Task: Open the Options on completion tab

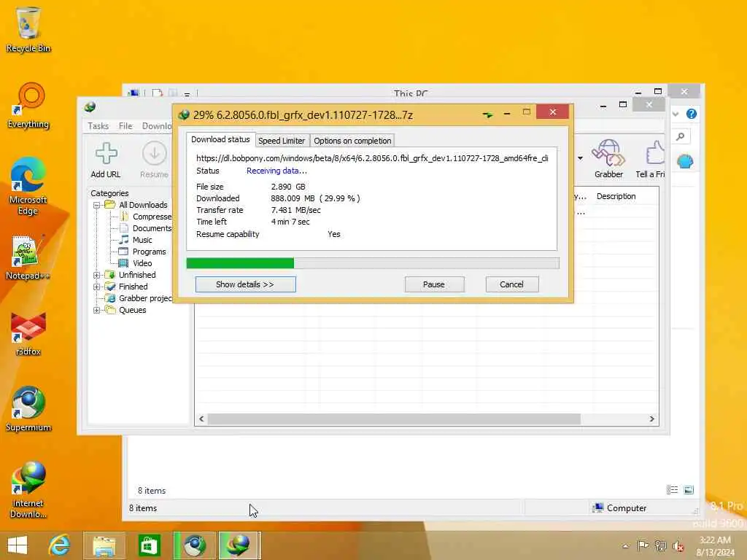Action: point(352,141)
